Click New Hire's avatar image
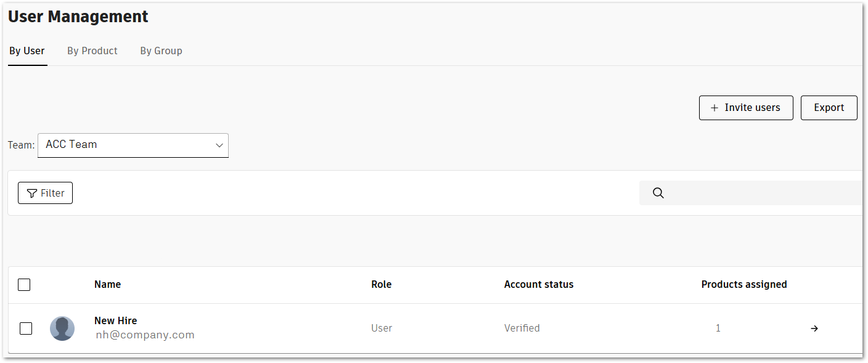868x363 pixels. click(62, 328)
